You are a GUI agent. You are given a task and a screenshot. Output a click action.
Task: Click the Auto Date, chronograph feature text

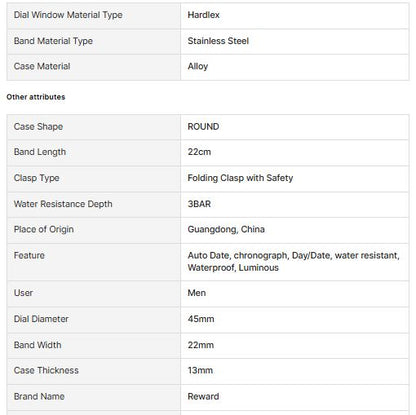[x=237, y=256]
